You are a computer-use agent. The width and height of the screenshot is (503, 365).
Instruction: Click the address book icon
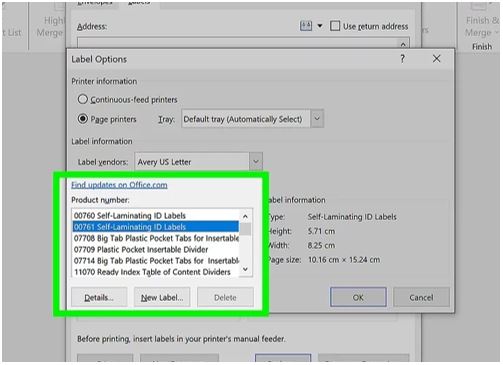point(306,26)
